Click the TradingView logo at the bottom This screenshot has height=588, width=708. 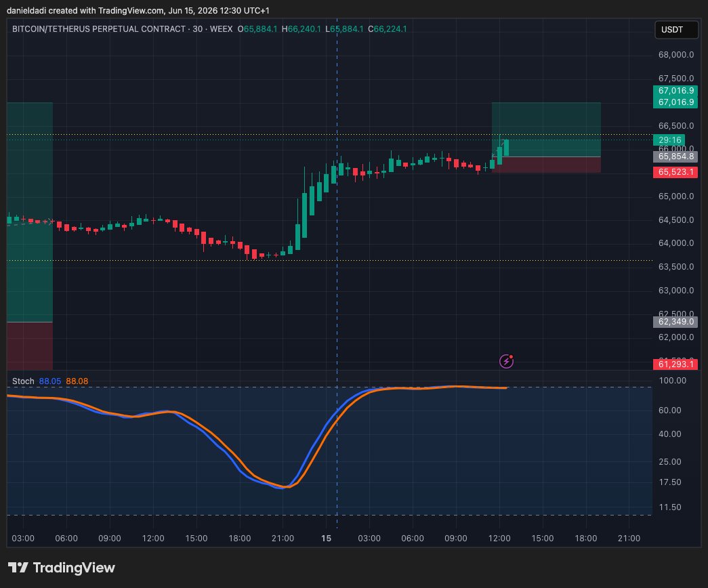(x=62, y=568)
